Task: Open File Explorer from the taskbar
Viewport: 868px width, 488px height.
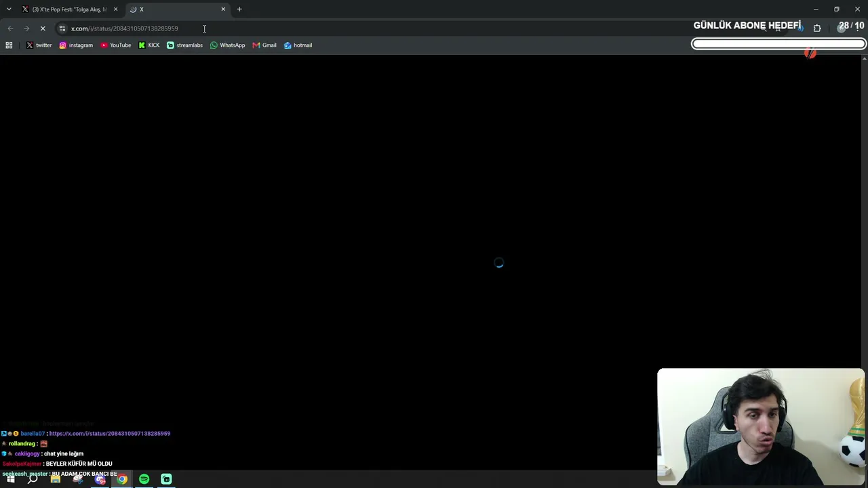Action: tap(55, 479)
